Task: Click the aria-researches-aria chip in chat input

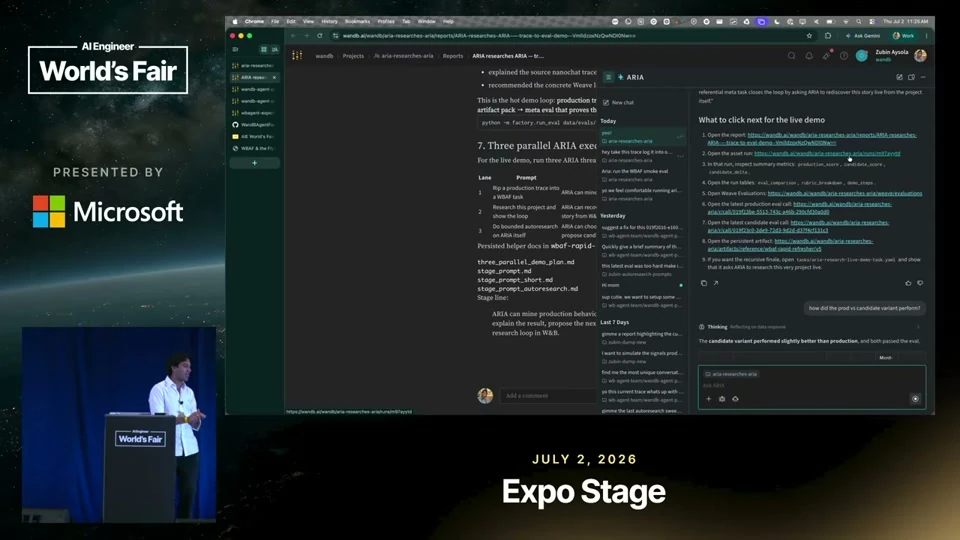Action: [731, 373]
